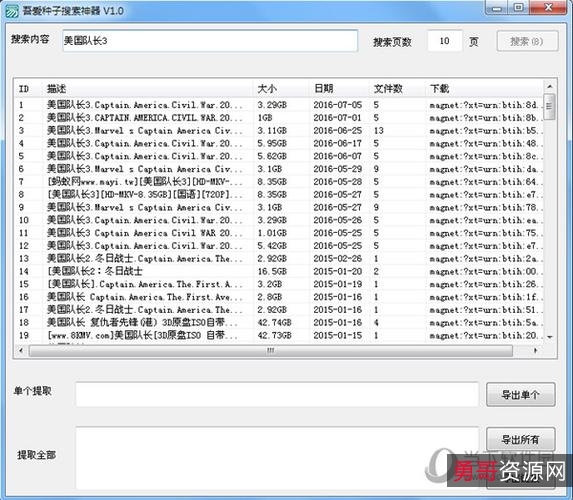Select row 7 starting with [蚂蚁网www.mayi.tw]
573x500 pixels.
(279, 182)
